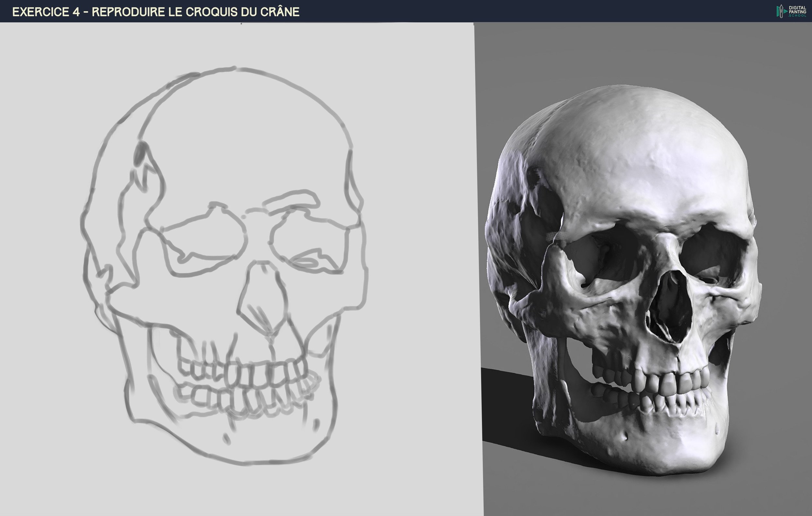Click the 'Exercice 4 - Reproduire le croquis du crâne' title
This screenshot has width=812, height=516.
[x=156, y=12]
